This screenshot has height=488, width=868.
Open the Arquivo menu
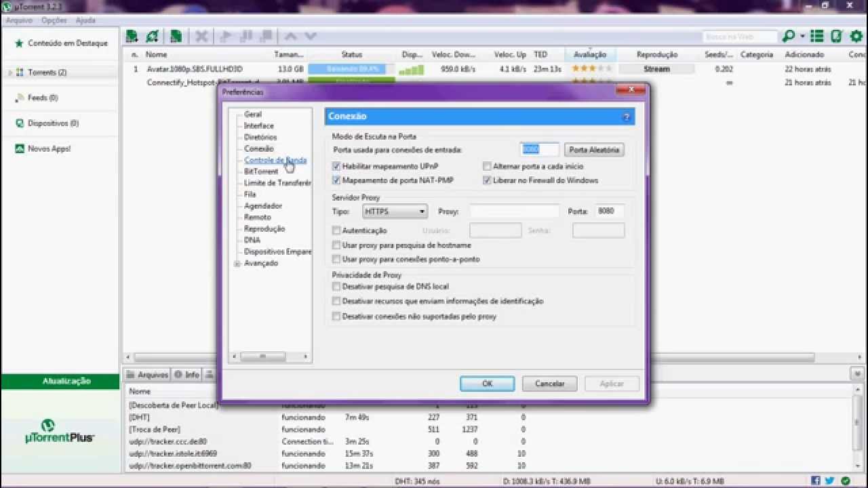pyautogui.click(x=19, y=20)
